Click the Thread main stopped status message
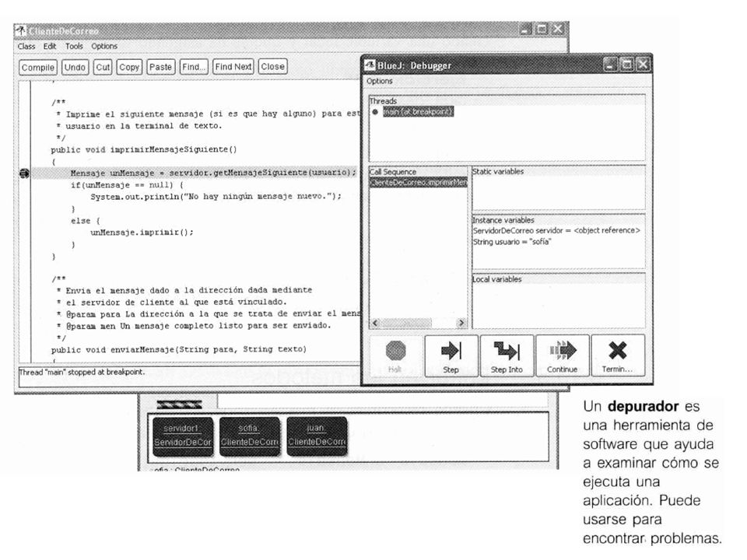Image resolution: width=747 pixels, height=560 pixels. pos(82,372)
